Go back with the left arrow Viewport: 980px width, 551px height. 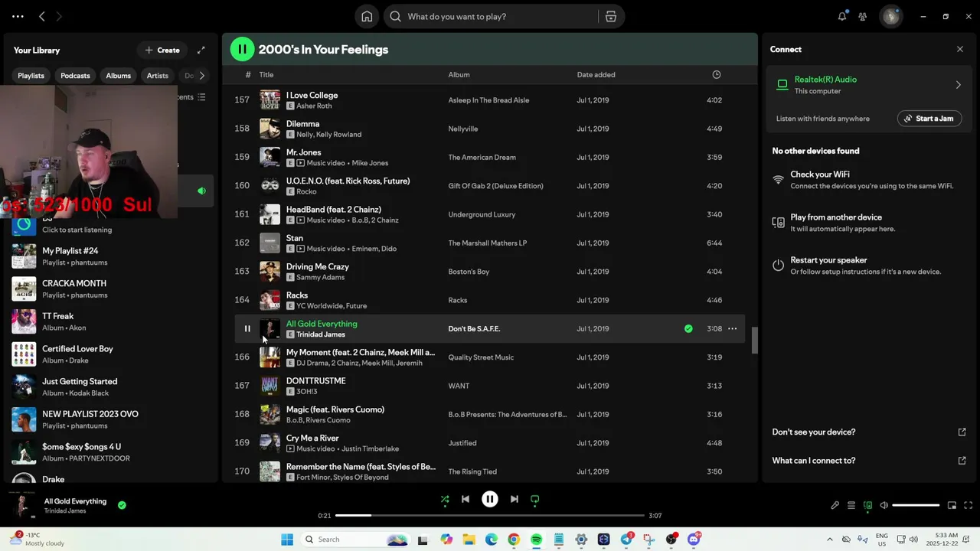pyautogui.click(x=42, y=16)
